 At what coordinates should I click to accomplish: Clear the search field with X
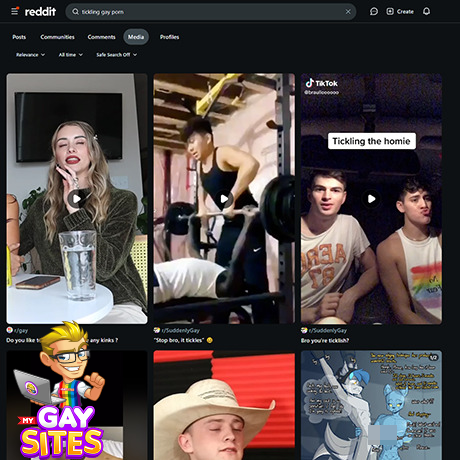348,12
